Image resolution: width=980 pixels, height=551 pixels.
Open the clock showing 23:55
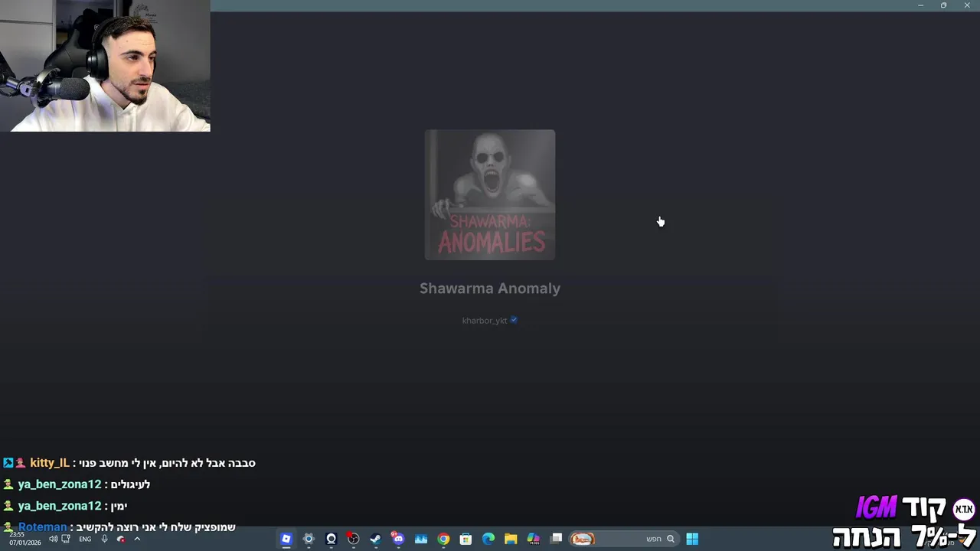[24, 539]
